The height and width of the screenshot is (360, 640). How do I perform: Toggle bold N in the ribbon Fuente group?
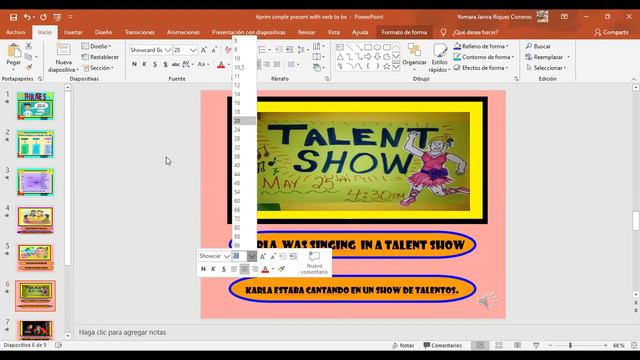pos(134,64)
